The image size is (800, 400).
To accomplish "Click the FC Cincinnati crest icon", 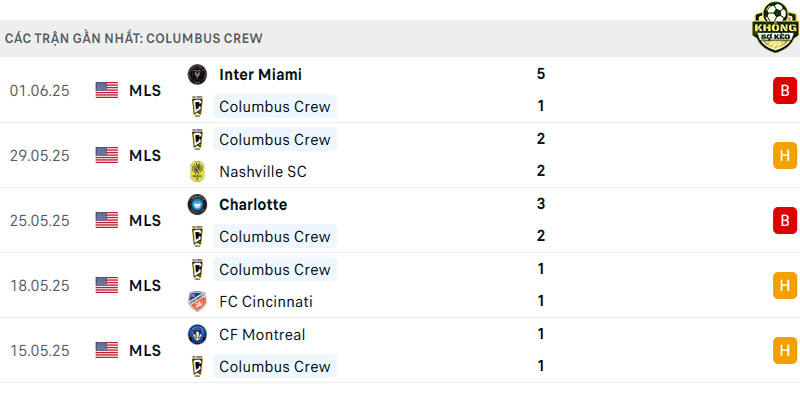I will (x=197, y=302).
